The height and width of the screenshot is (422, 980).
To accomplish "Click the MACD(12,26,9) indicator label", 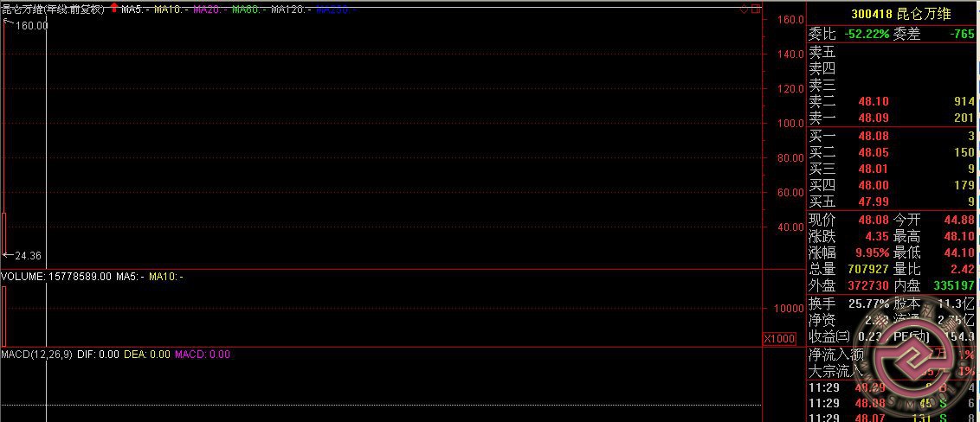I will [x=36, y=355].
